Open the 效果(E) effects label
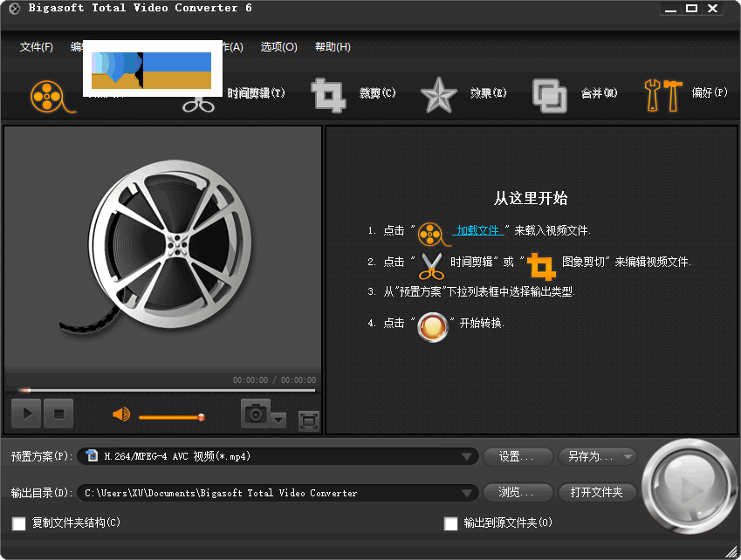 point(488,93)
